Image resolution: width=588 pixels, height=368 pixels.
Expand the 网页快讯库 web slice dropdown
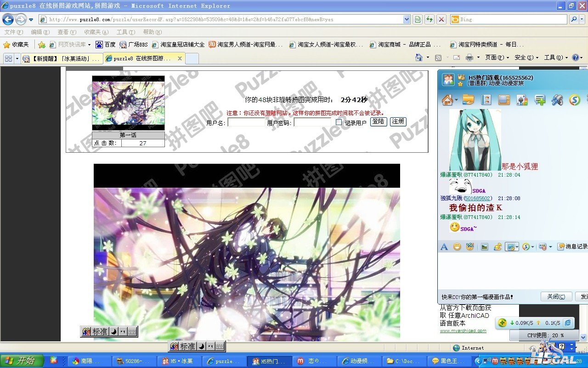coord(89,45)
